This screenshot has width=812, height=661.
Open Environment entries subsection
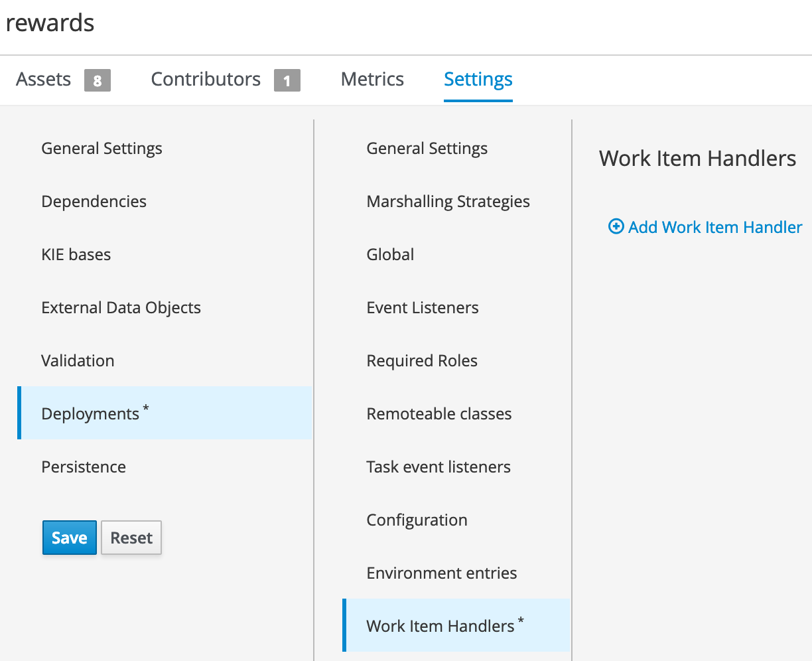442,573
